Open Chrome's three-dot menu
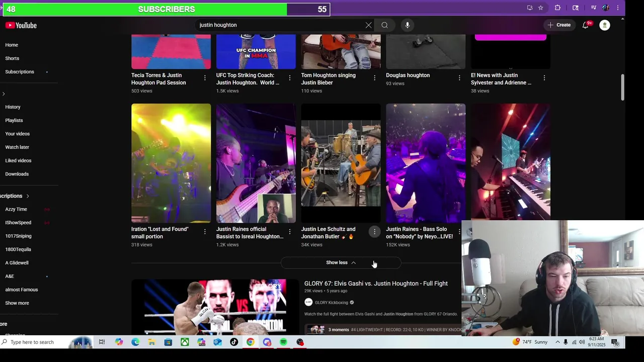The width and height of the screenshot is (644, 362). coord(618,8)
